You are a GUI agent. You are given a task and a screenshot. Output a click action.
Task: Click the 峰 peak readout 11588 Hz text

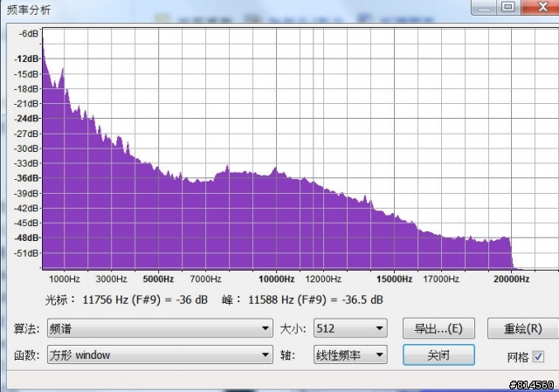(302, 299)
